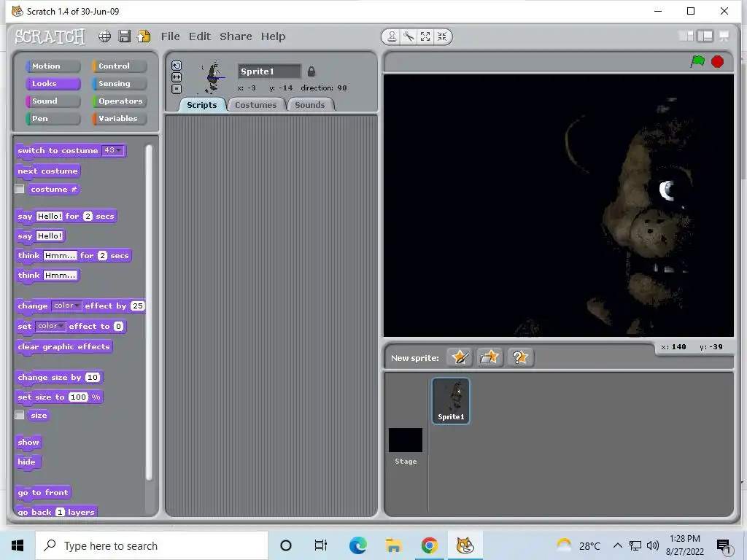Switch to full stage view
This screenshot has width=747, height=560.
[705, 36]
